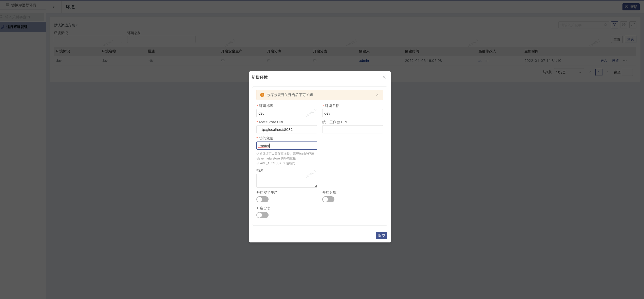Viewport: 644px width, 299px height.
Task: Click the fullscreen expand icon
Action: pyautogui.click(x=633, y=25)
